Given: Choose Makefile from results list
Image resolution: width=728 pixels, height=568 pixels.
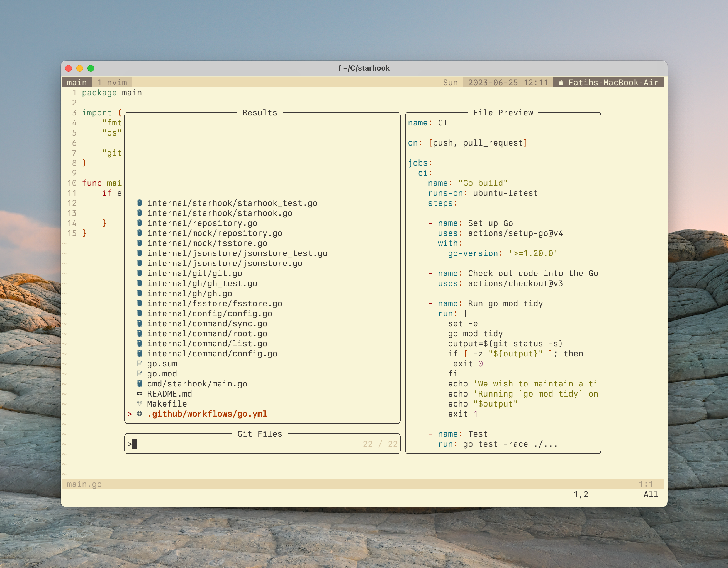Looking at the screenshot, I should 167,403.
